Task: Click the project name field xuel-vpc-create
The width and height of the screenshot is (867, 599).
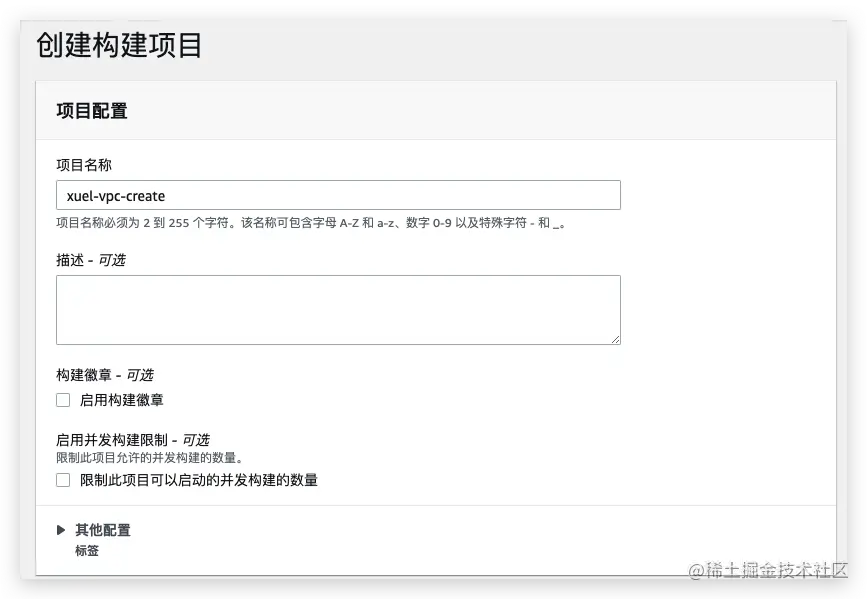Action: 338,195
